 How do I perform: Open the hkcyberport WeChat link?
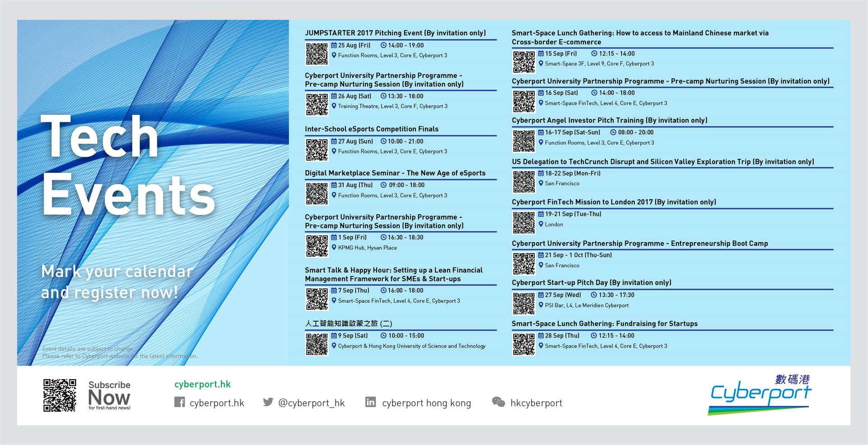[x=536, y=403]
